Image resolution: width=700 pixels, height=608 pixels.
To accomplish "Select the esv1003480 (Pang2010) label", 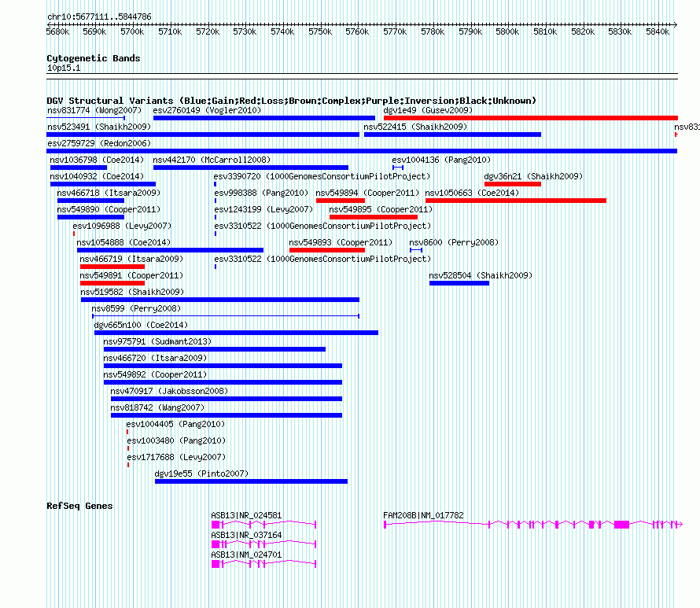I will point(176,440).
